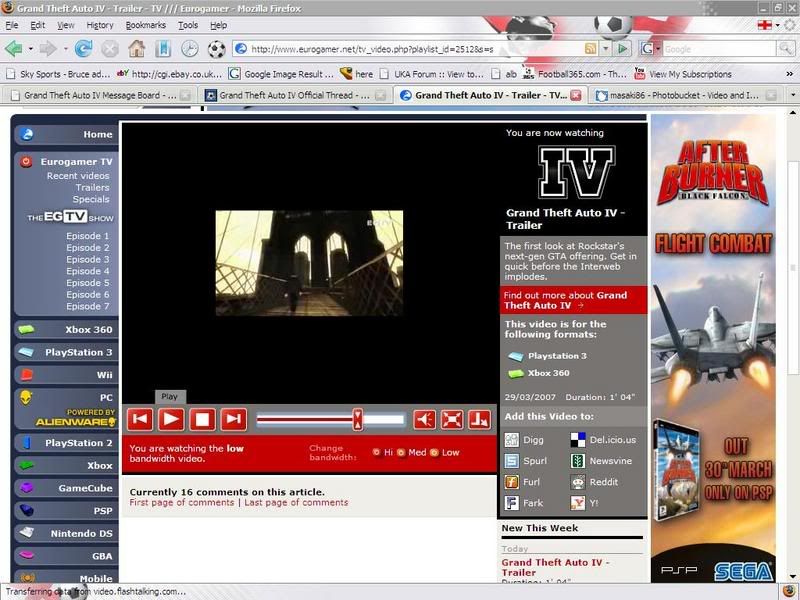Share video on Y! bookmark
Viewport: 800px width, 600px height.
tap(585, 503)
